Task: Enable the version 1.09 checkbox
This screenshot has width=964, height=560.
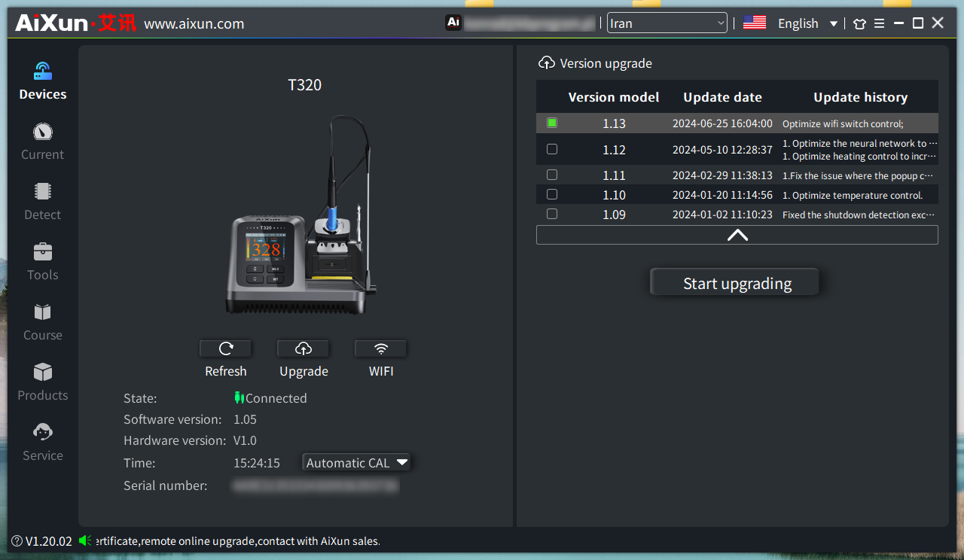Action: (552, 214)
